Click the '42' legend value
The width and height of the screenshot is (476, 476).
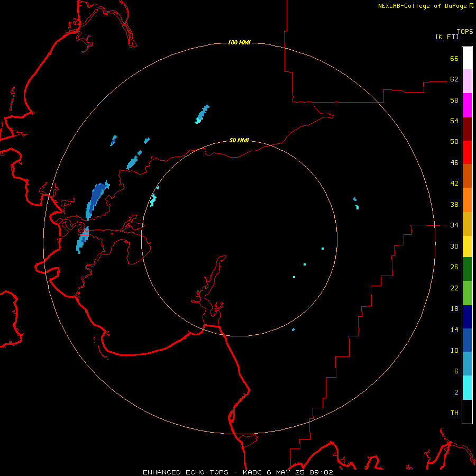[454, 184]
